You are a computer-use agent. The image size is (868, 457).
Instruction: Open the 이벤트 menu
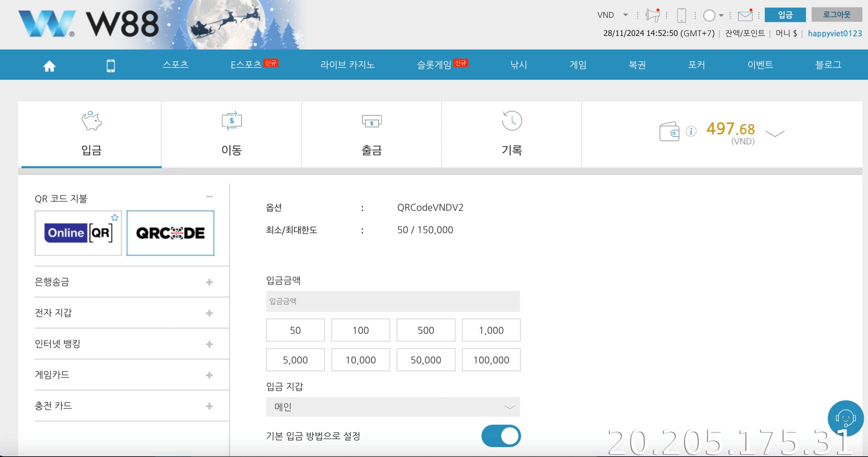click(760, 64)
